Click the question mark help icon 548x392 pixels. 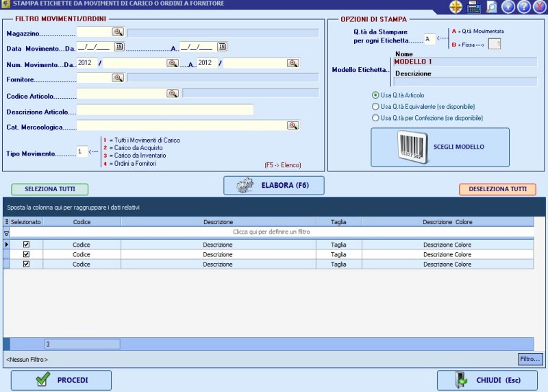click(x=524, y=7)
